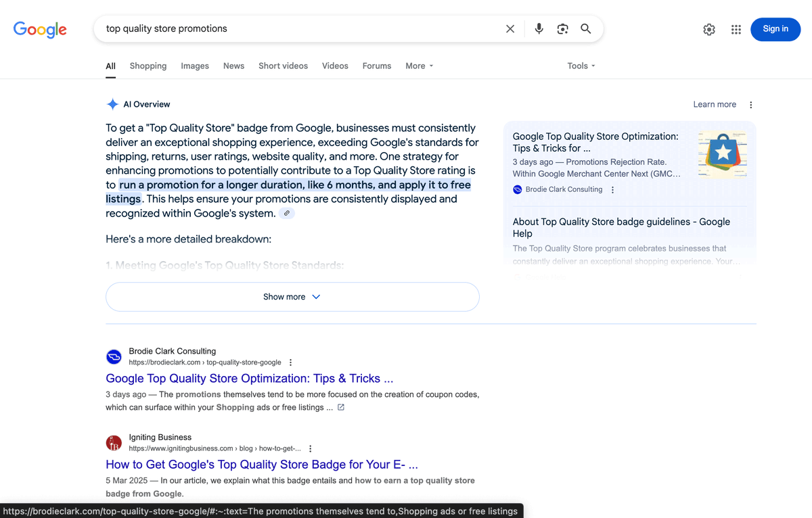The width and height of the screenshot is (812, 518).
Task: Open How to Get Google's Top Quality Store Badge
Action: [x=262, y=465]
